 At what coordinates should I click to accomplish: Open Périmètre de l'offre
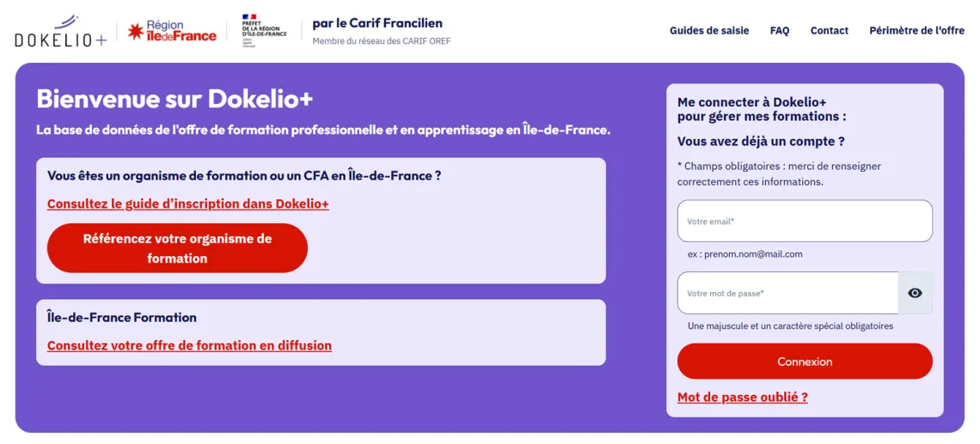point(916,31)
